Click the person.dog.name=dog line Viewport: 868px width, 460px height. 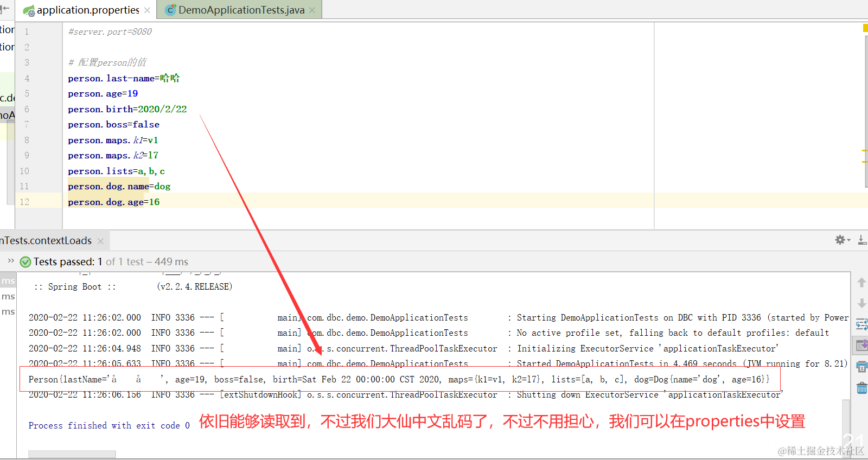click(119, 186)
